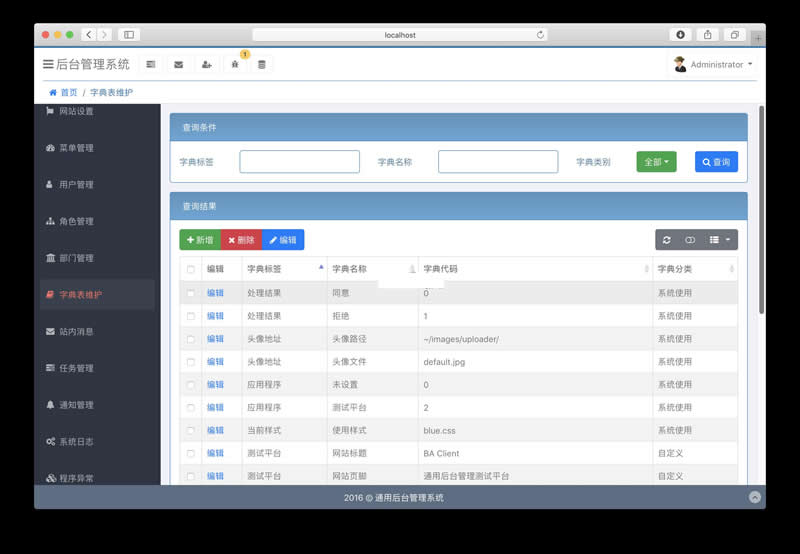Click the database icon in top toolbar
The width and height of the screenshot is (800, 554).
coord(262,64)
